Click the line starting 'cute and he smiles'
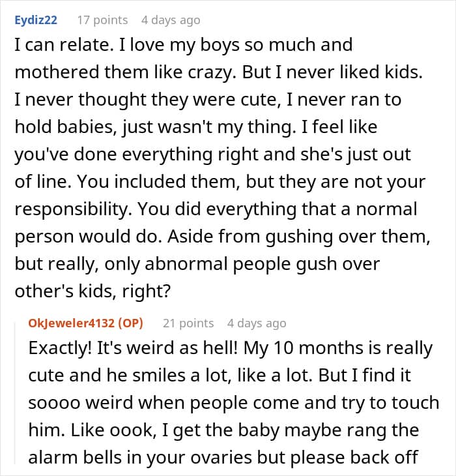This screenshot has width=456, height=476. (x=220, y=375)
